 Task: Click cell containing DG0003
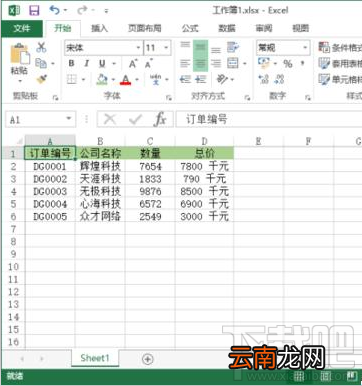pos(50,191)
